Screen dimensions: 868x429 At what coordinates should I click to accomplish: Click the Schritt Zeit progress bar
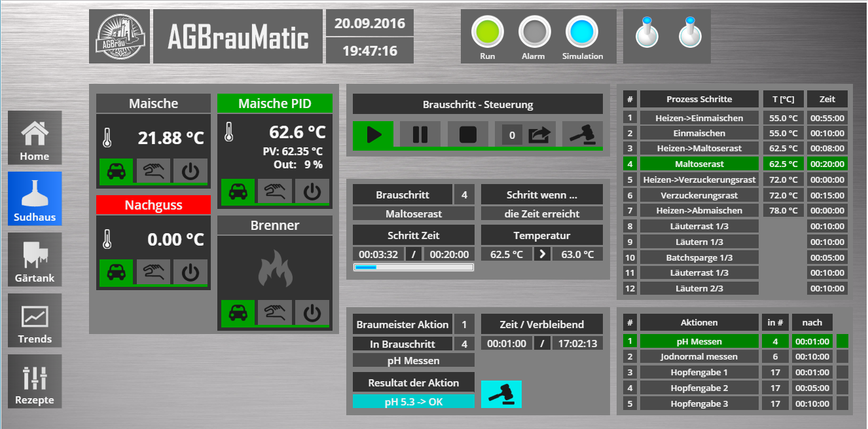pos(413,267)
